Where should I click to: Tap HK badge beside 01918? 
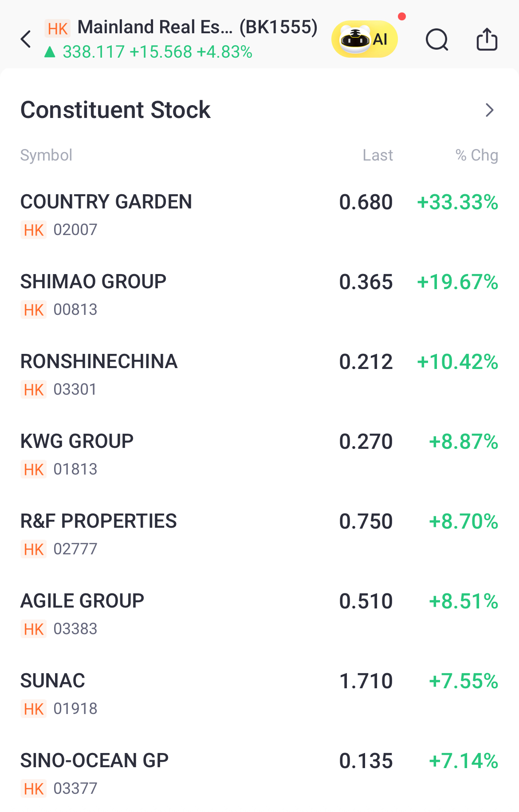[x=34, y=709]
